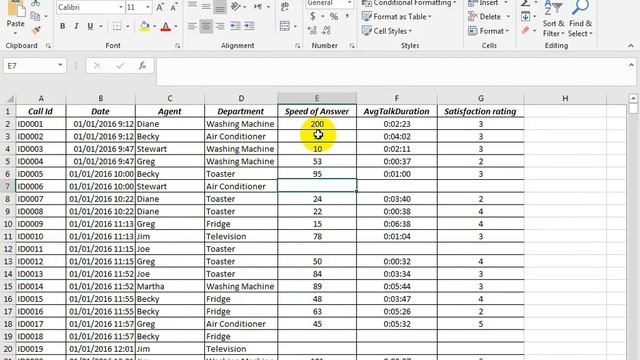Set middle vertical alignment
This screenshot has width=640, height=360.
pyautogui.click(x=206, y=6)
